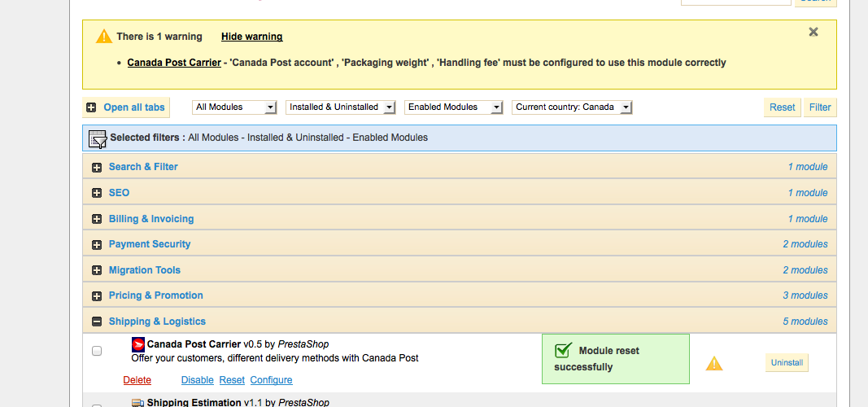868x407 pixels.
Task: Click Reset link for Canada Post Carrier
Action: coord(232,380)
